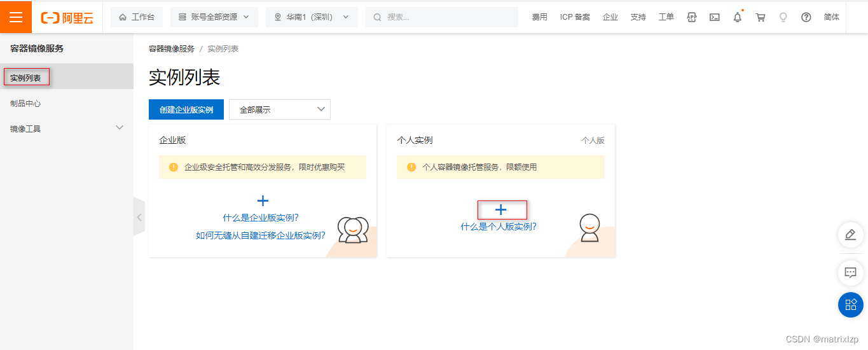868x350 pixels.
Task: Launch Cloud Shell terminal icon
Action: click(x=715, y=17)
